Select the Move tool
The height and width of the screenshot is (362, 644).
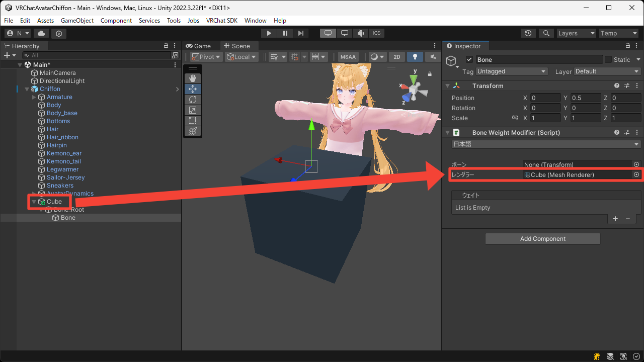pyautogui.click(x=193, y=89)
